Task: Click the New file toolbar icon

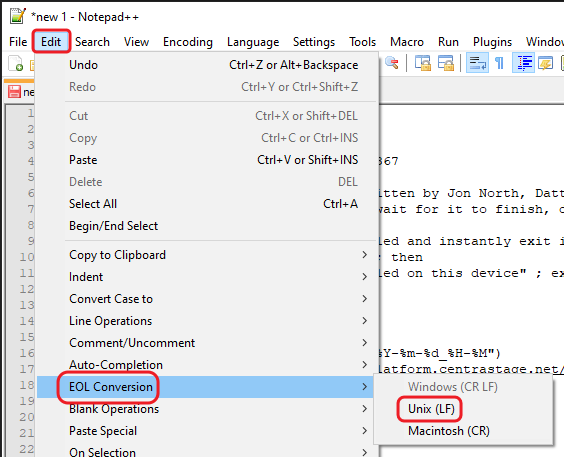Action: click(15, 64)
